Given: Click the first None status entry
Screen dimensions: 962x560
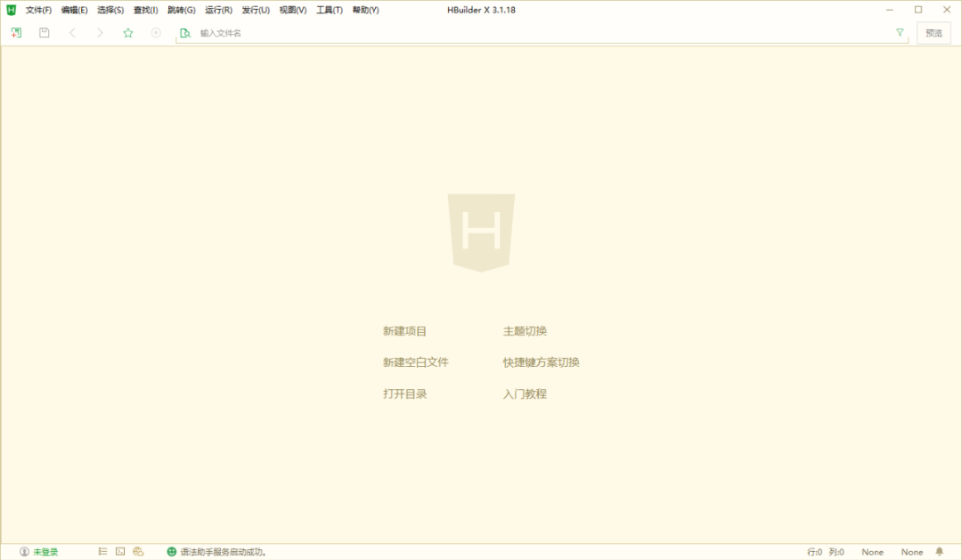Looking at the screenshot, I should [x=872, y=552].
